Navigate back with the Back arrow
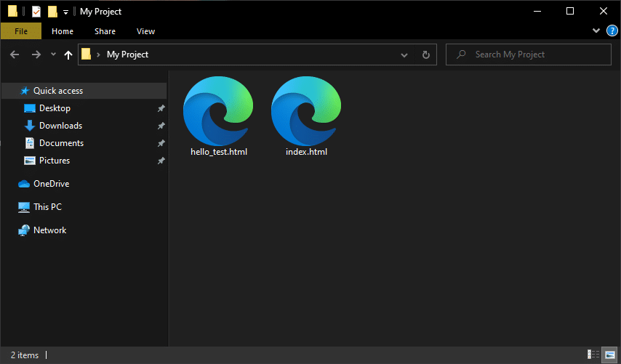This screenshot has width=621, height=364. [15, 54]
